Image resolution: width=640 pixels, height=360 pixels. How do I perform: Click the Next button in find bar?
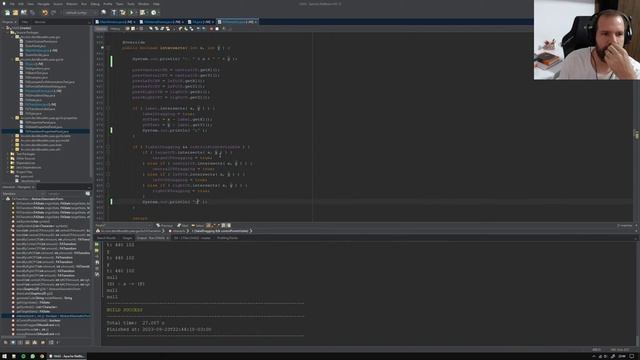183,225
